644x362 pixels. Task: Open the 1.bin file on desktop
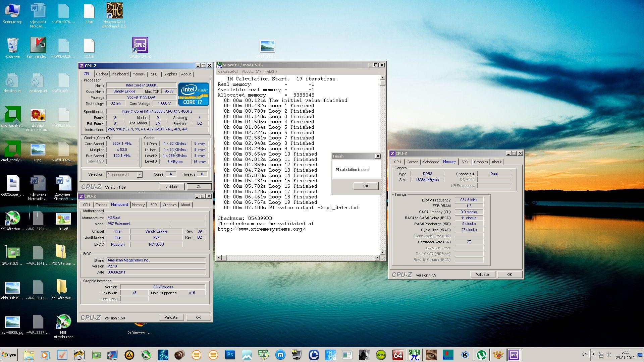[89, 13]
